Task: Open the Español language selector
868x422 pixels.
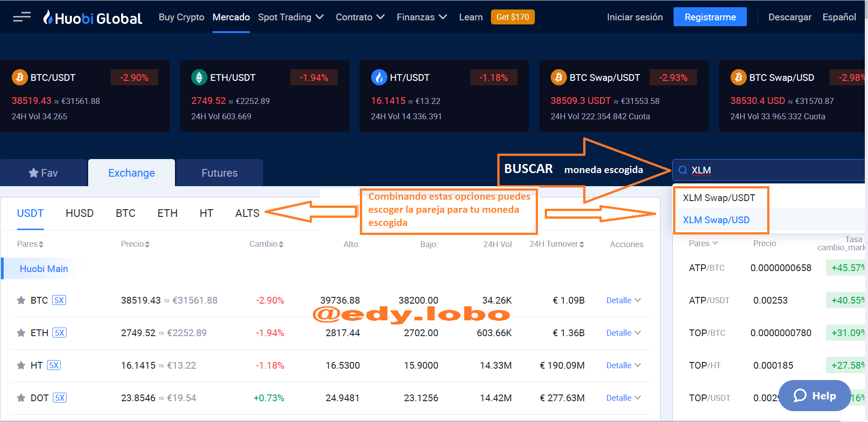Action: (839, 17)
